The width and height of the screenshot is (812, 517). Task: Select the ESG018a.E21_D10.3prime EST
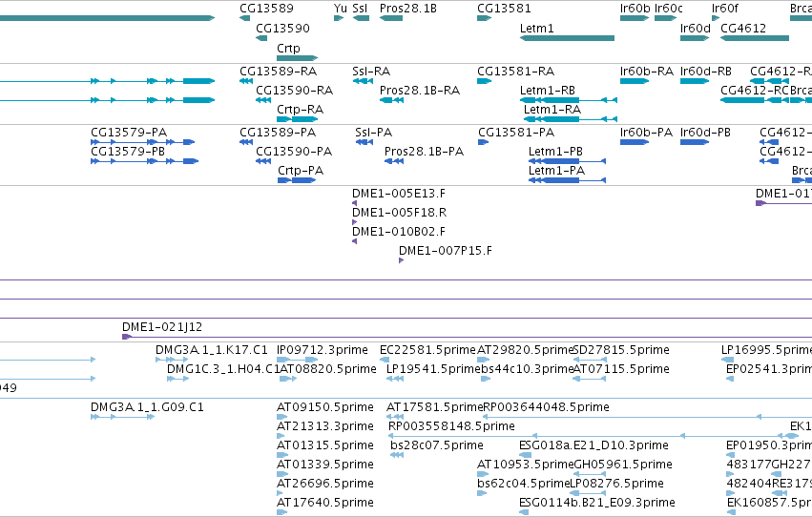[x=524, y=455]
